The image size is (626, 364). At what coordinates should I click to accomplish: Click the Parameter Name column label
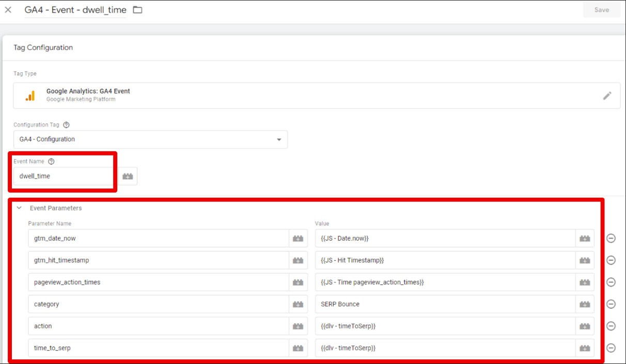pos(50,224)
